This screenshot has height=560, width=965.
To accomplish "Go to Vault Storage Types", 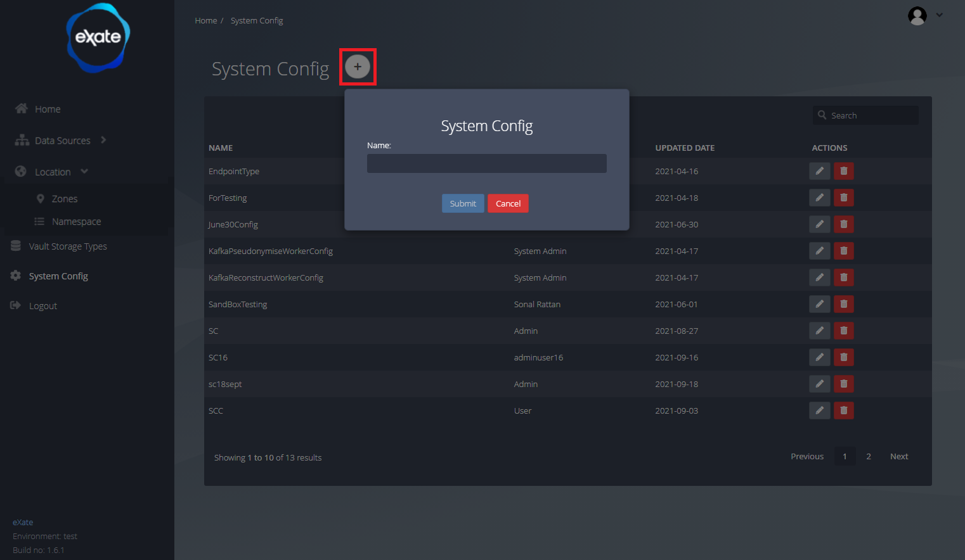I will tap(68, 246).
